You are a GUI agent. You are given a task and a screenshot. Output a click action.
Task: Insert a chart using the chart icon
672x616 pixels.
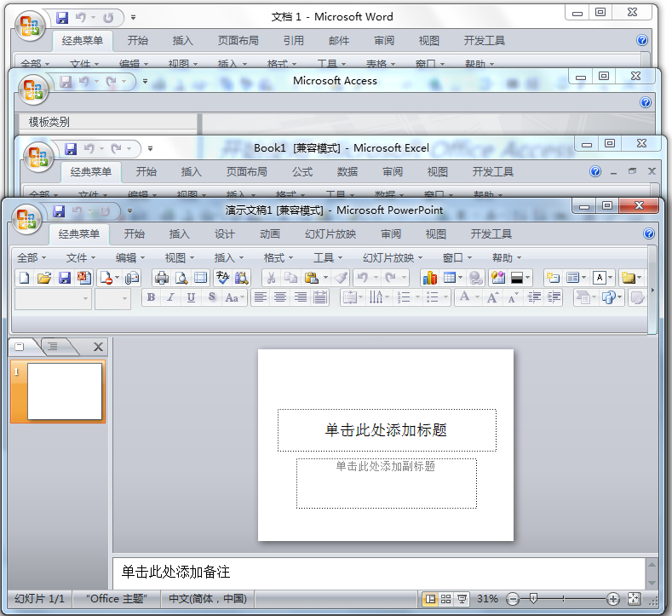(429, 278)
